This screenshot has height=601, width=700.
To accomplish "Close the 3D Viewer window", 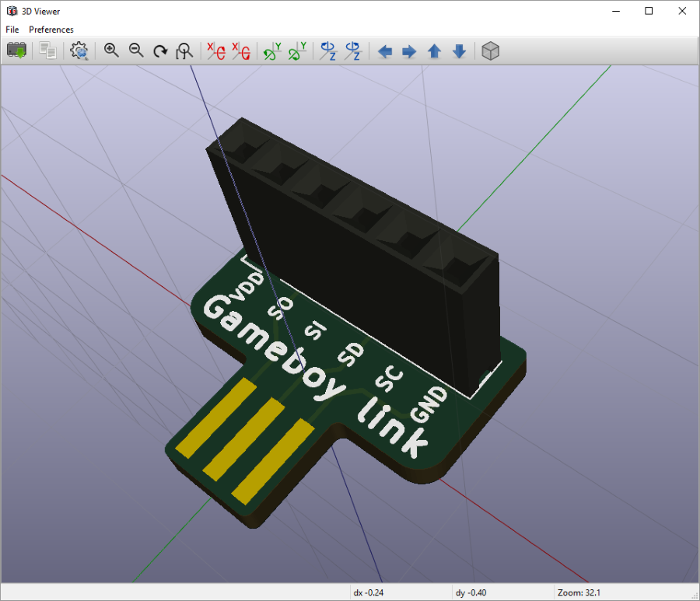I will point(682,11).
